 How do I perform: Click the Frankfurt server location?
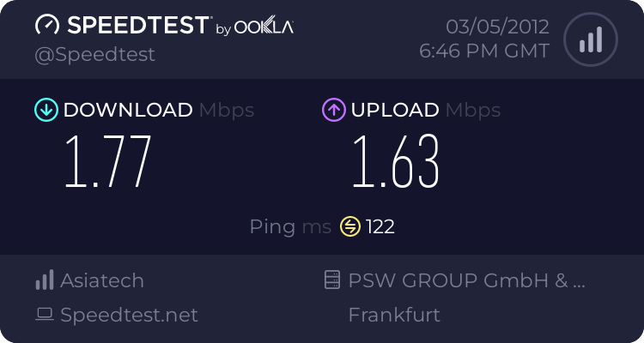(x=394, y=315)
